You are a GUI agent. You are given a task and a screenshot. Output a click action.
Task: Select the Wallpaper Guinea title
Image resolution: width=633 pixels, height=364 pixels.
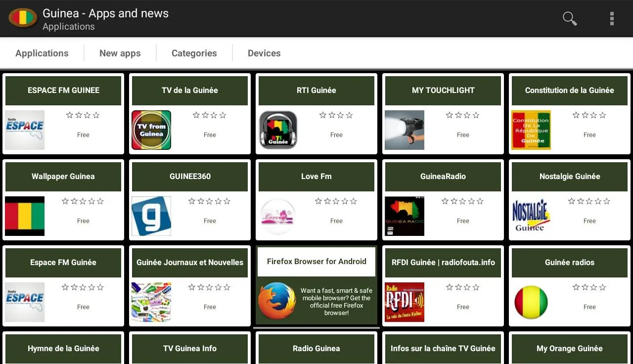tap(63, 177)
